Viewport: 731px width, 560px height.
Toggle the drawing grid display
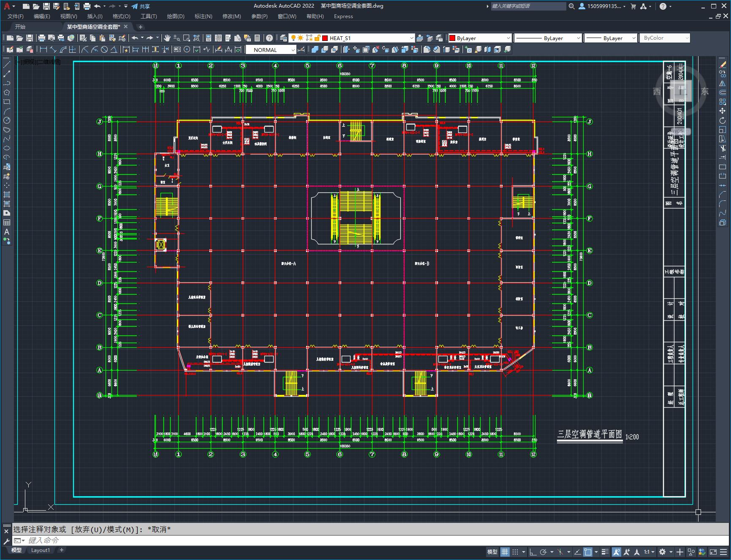point(505,552)
